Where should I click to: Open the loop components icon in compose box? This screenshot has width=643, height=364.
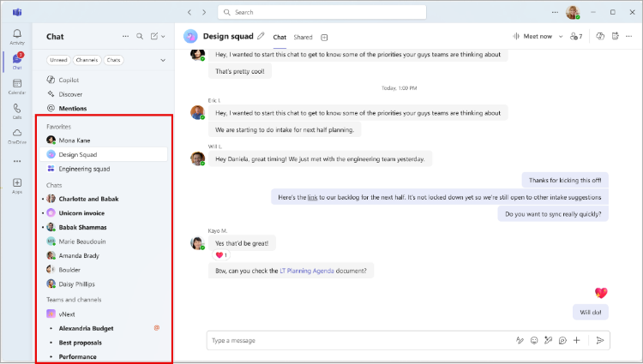click(562, 340)
